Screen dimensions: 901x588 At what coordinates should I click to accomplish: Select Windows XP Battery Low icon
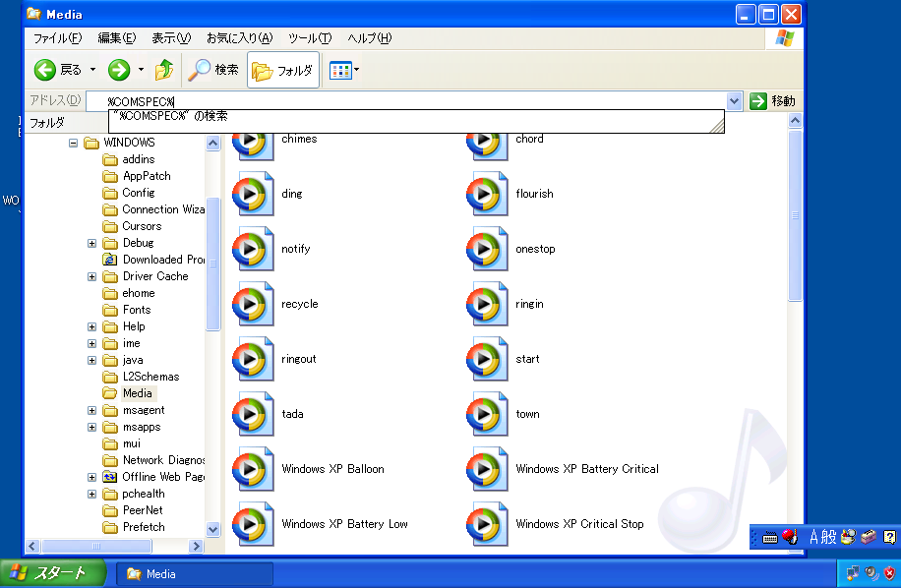(252, 524)
